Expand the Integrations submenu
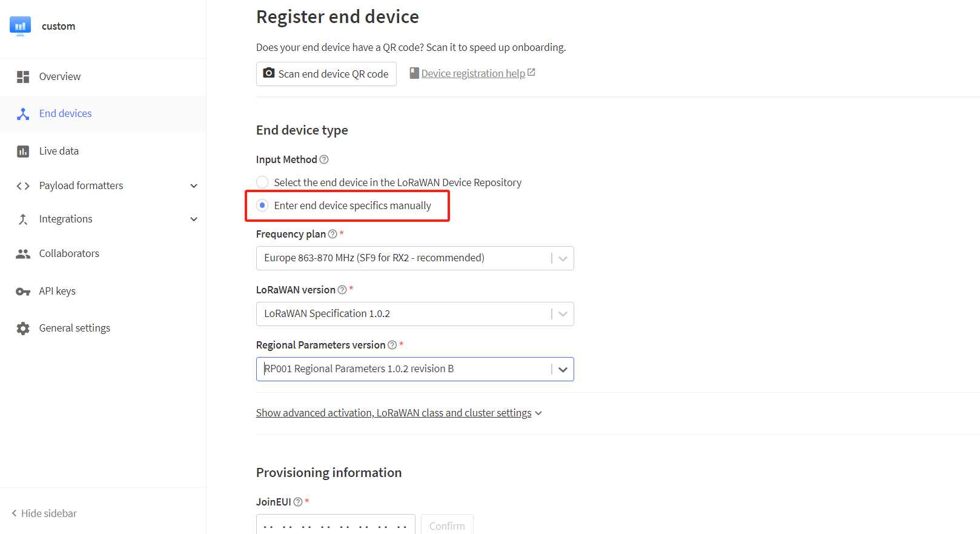980x534 pixels. click(x=194, y=219)
